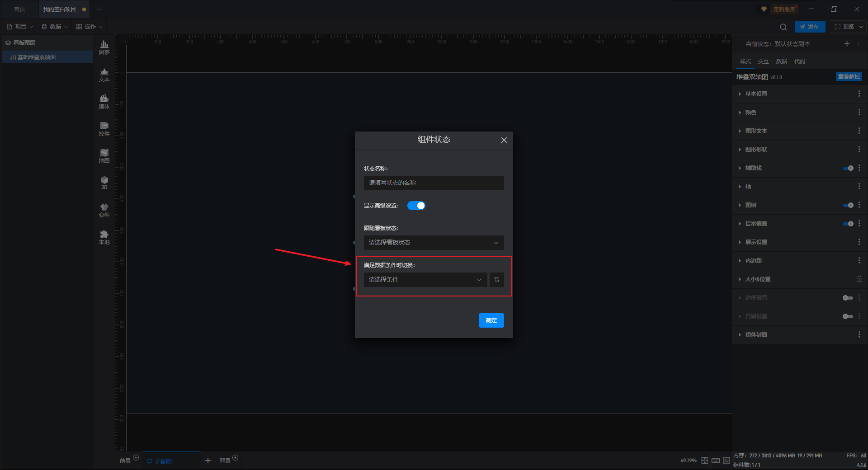Viewport: 868px width, 470px height.
Task: Click the search magnifier icon in toolbar
Action: [x=783, y=27]
